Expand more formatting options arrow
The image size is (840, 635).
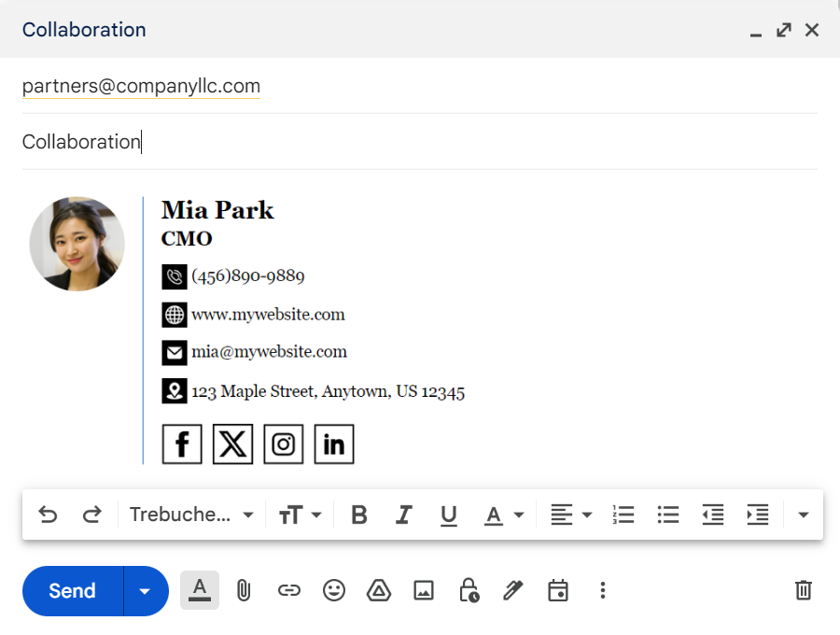pos(803,515)
